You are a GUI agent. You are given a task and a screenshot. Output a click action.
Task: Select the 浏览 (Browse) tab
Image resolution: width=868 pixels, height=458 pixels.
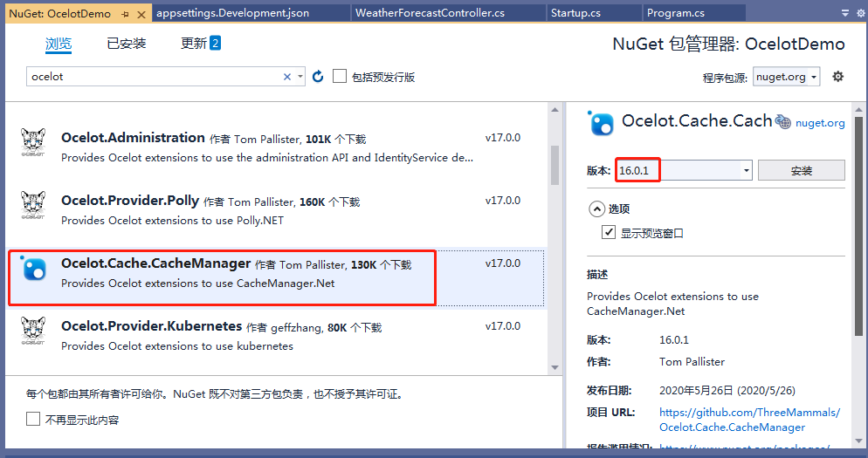point(59,44)
